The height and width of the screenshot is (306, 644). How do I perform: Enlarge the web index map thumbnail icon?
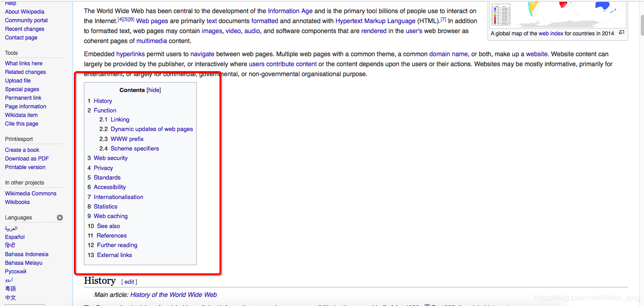[621, 33]
